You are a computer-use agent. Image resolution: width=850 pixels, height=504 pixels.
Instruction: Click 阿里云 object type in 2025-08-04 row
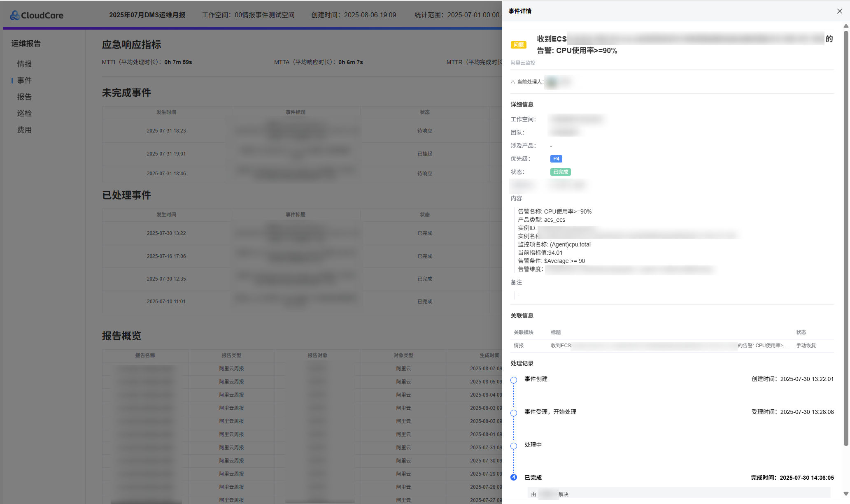(x=403, y=395)
